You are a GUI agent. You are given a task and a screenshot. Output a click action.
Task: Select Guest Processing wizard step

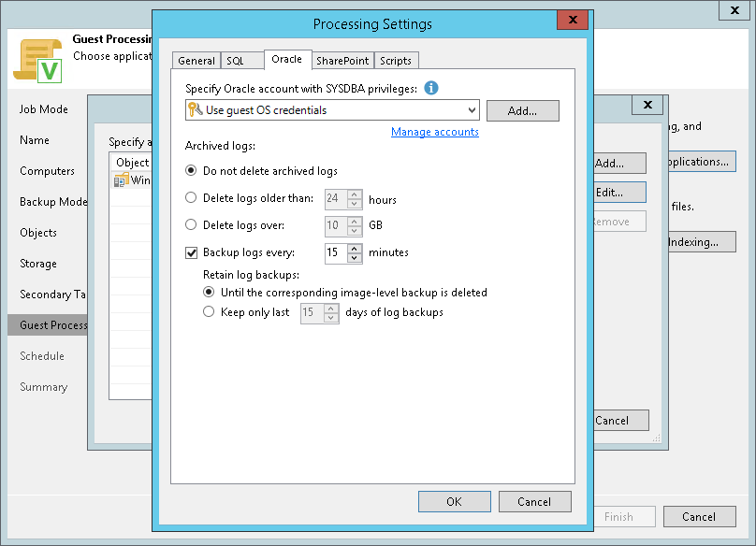click(48, 325)
